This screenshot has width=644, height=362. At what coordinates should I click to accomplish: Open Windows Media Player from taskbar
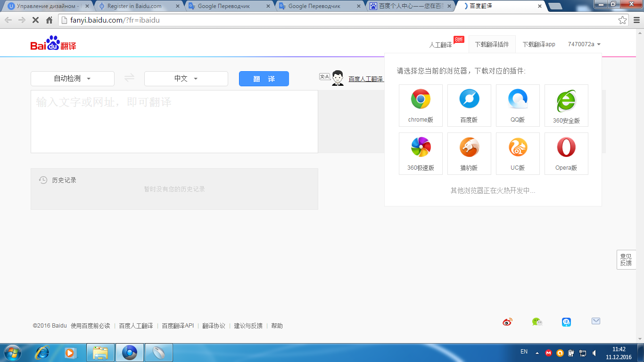pos(70,353)
